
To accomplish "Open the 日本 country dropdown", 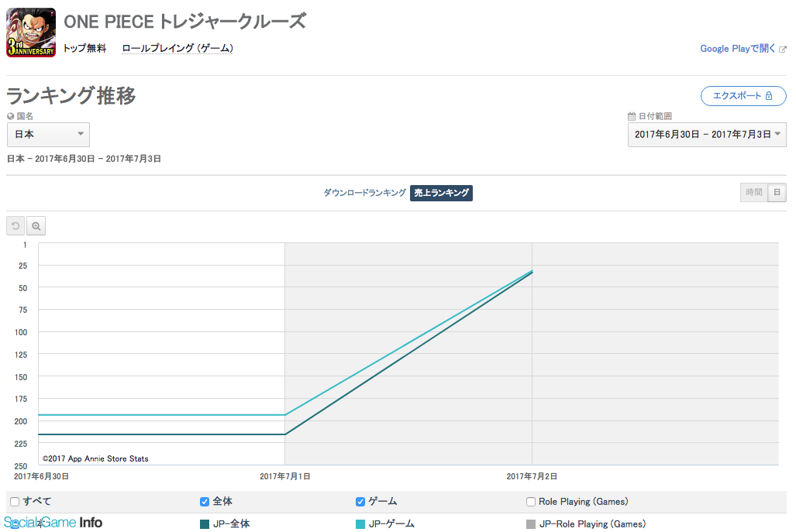I will [48, 135].
